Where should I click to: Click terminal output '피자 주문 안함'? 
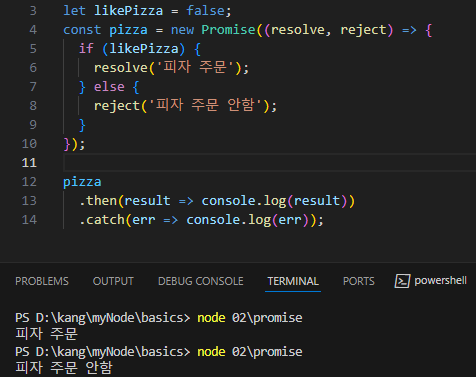click(x=64, y=368)
